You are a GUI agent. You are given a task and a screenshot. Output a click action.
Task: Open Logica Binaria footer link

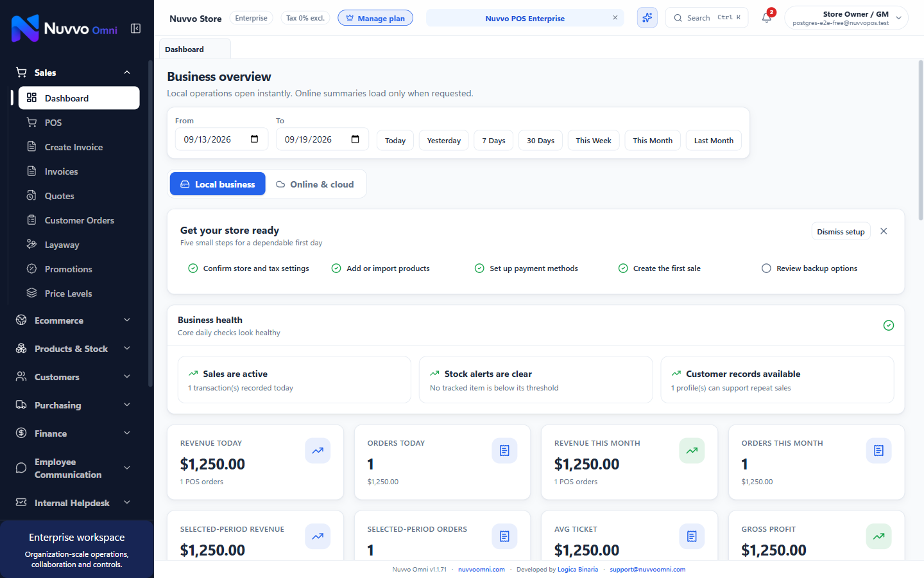[x=577, y=570]
